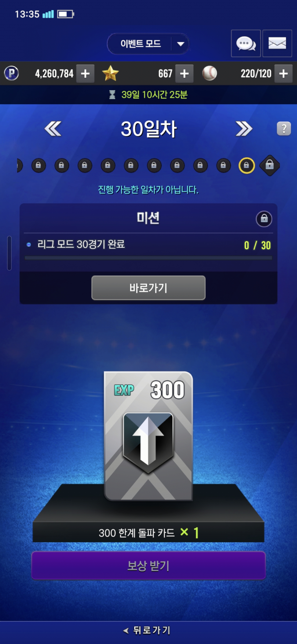Tap the help question mark icon
The height and width of the screenshot is (644, 297).
coord(284,129)
